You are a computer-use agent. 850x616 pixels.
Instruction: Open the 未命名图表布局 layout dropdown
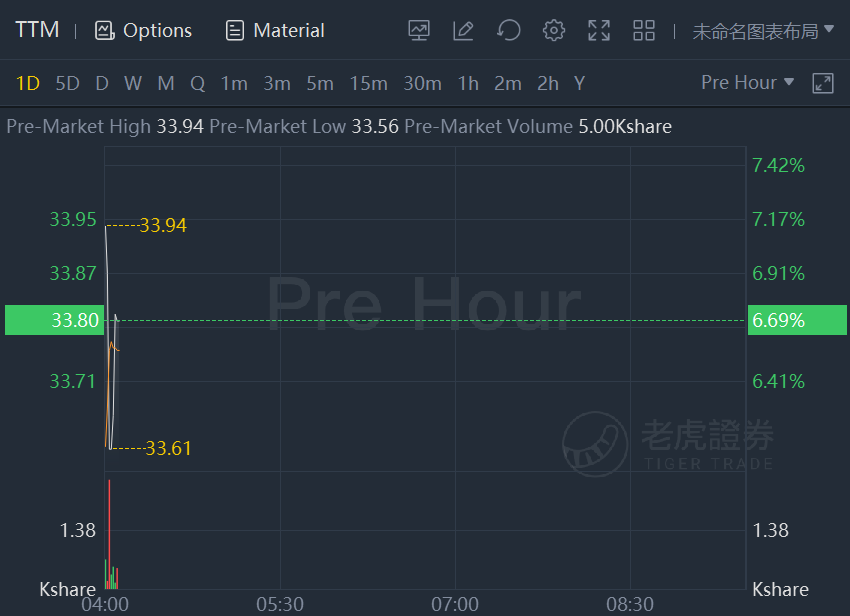pos(763,31)
